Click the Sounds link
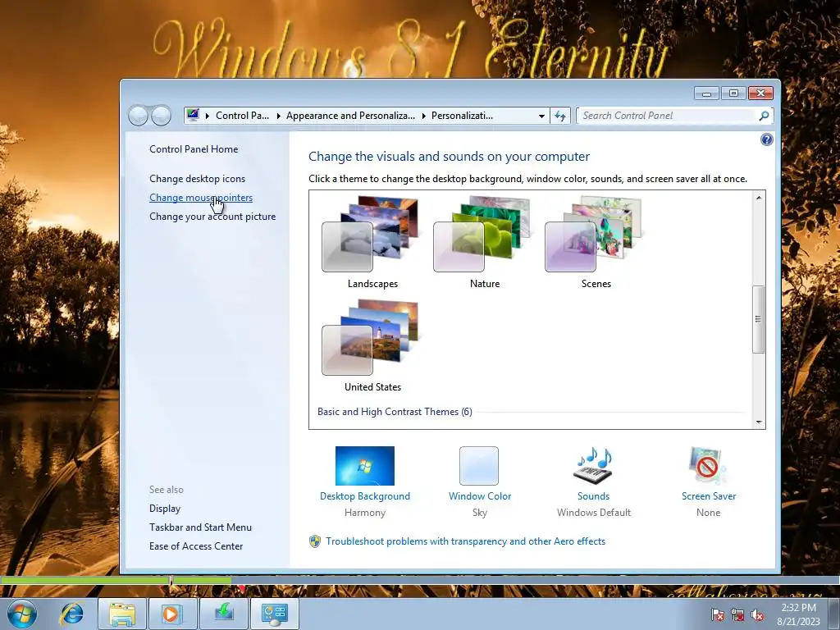The width and height of the screenshot is (840, 630). point(593,496)
